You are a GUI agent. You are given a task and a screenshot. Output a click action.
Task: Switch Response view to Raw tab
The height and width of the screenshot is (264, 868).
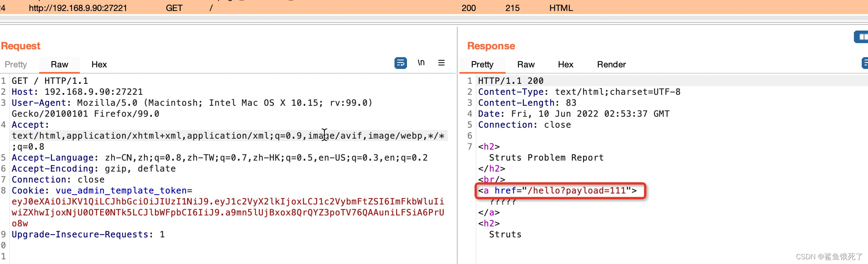click(x=526, y=64)
